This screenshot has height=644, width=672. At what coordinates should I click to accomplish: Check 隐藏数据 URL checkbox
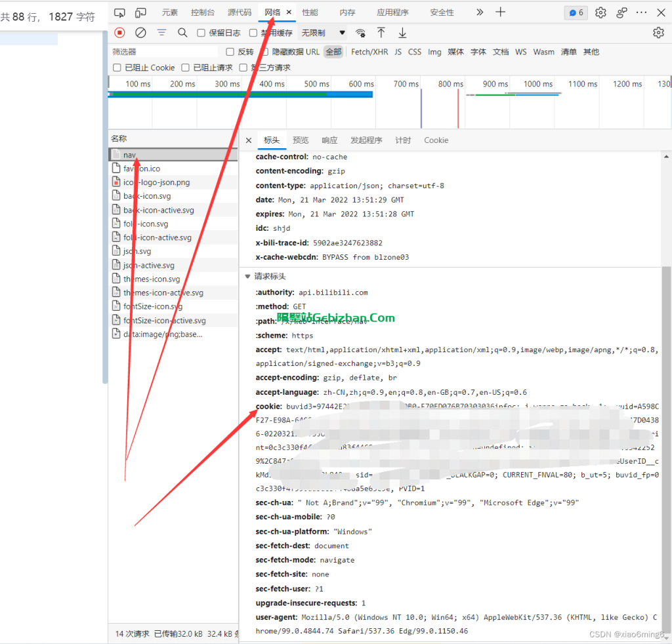click(x=265, y=52)
